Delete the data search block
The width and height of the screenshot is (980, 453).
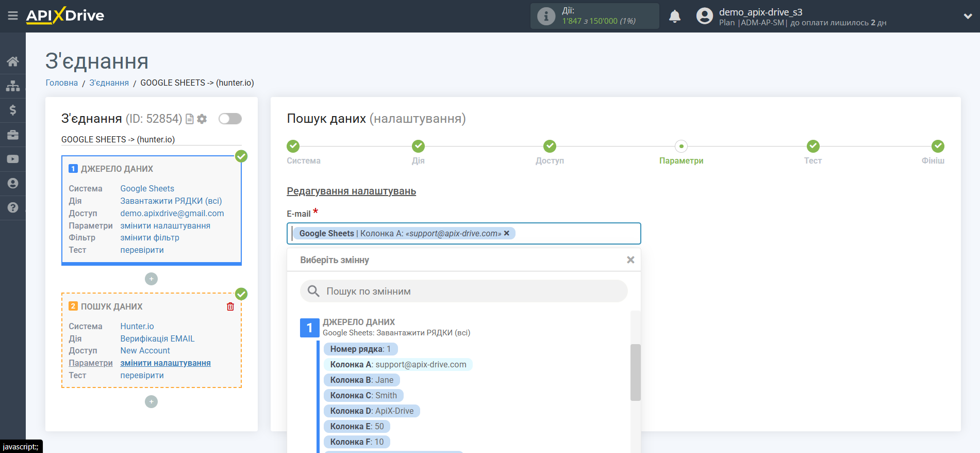(230, 306)
